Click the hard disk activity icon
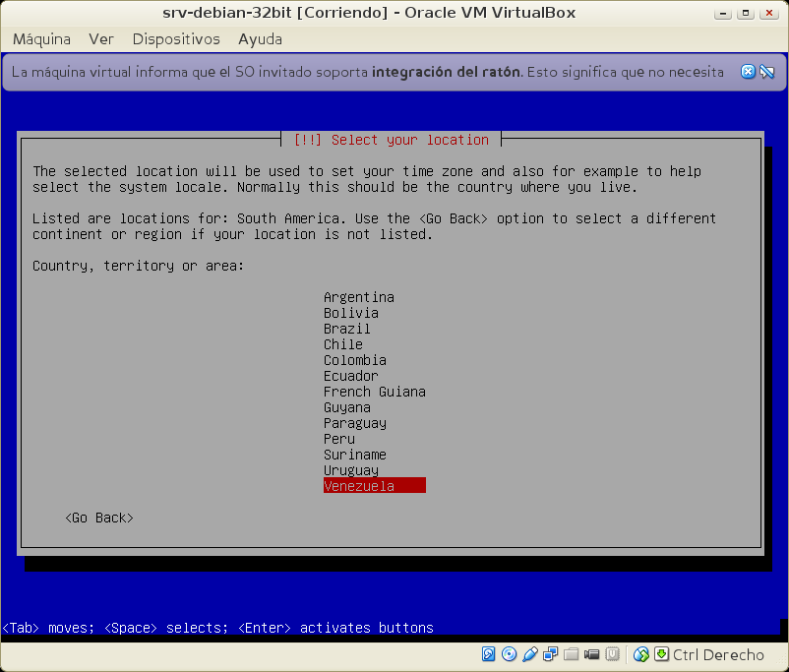This screenshot has height=672, width=789. (x=489, y=654)
